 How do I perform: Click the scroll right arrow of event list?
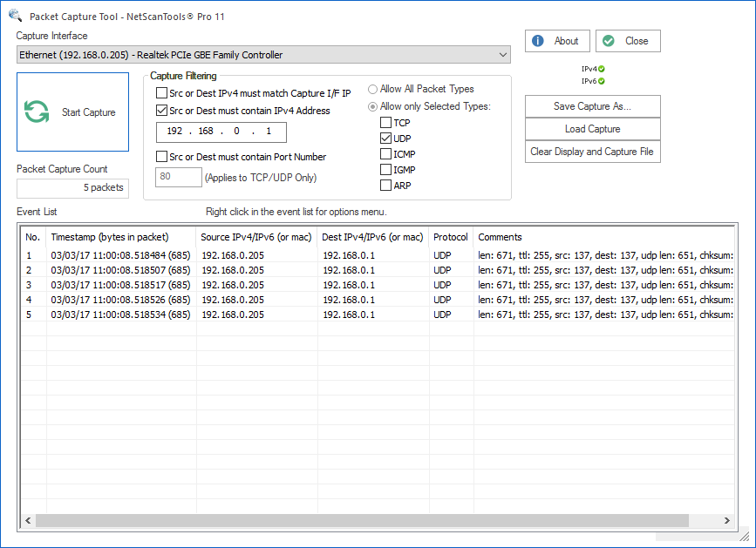click(726, 520)
